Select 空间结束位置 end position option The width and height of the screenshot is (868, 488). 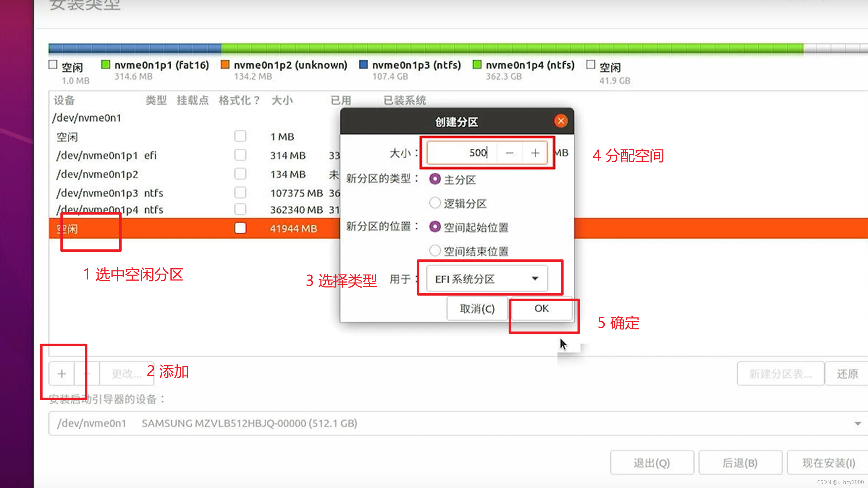435,251
